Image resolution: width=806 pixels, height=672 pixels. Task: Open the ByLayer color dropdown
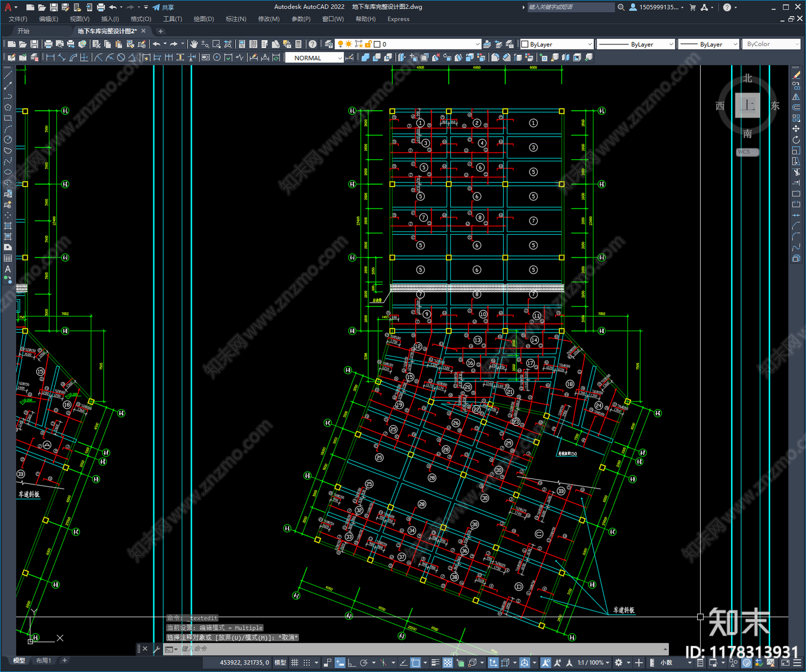(557, 44)
